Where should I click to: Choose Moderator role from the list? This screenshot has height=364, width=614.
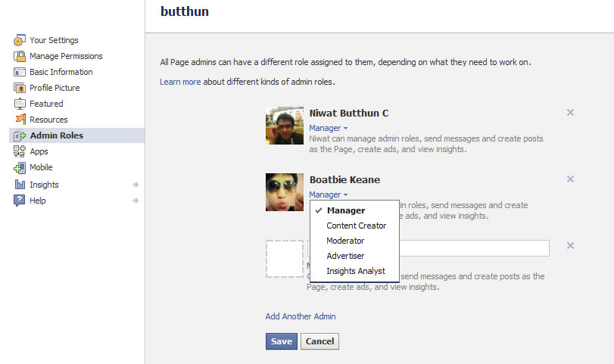pyautogui.click(x=345, y=241)
